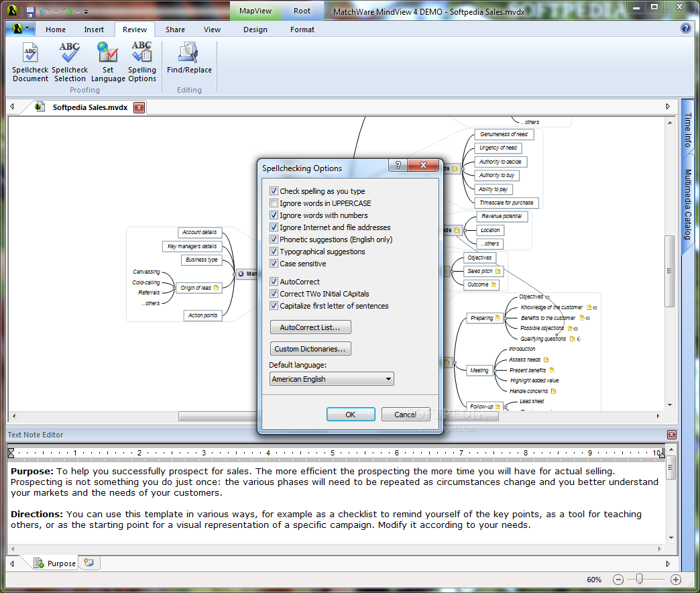Close the Text Note Editor panel
The height and width of the screenshot is (593, 700).
(x=671, y=435)
